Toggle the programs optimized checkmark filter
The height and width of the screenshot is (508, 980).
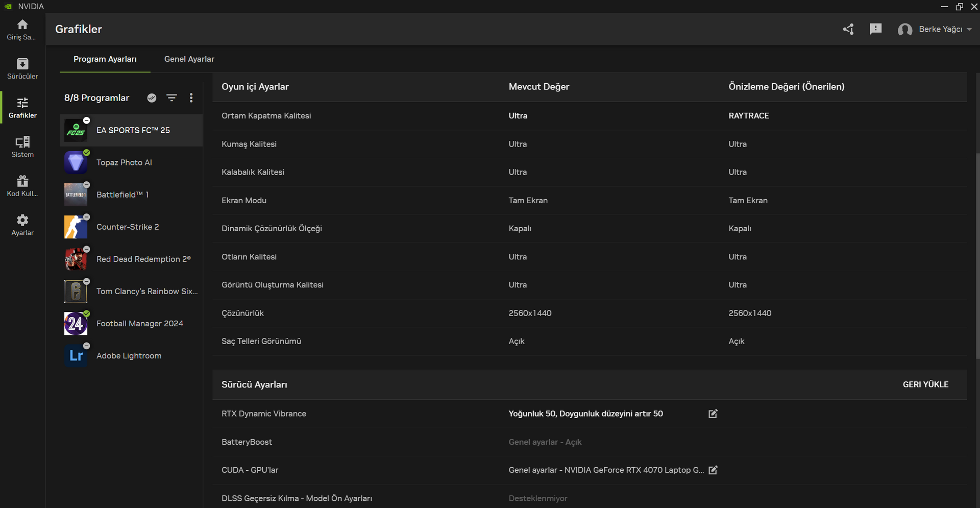(x=152, y=98)
